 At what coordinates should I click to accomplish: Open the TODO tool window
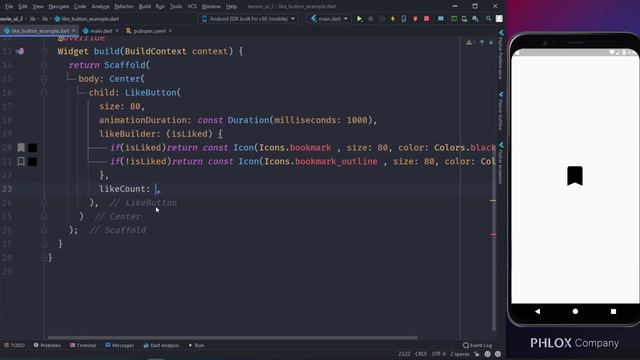[14, 345]
